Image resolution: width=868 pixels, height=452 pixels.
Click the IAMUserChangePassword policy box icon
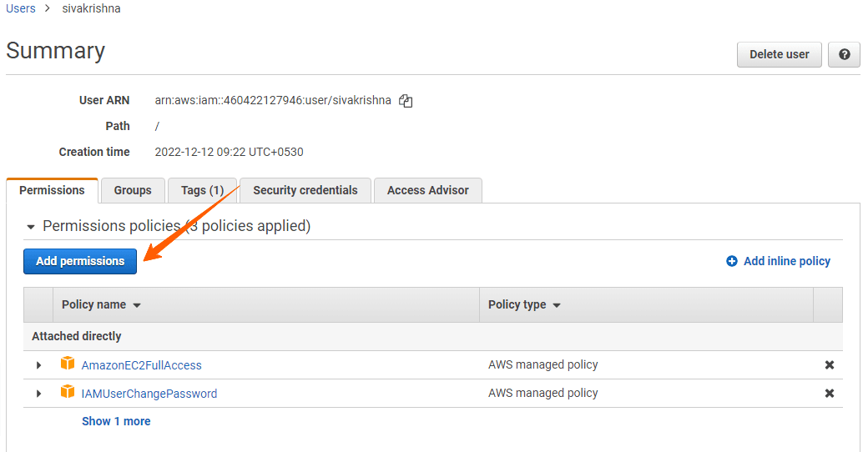pos(68,393)
